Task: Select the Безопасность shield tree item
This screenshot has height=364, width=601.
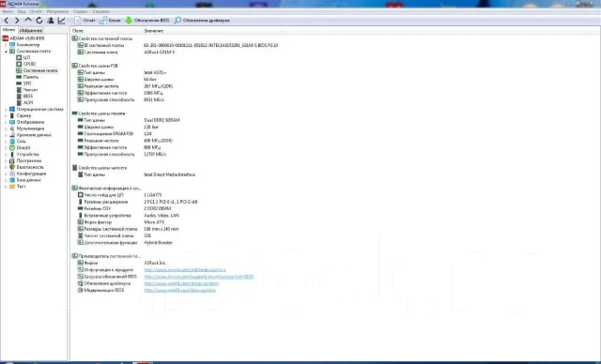Action: click(x=26, y=167)
